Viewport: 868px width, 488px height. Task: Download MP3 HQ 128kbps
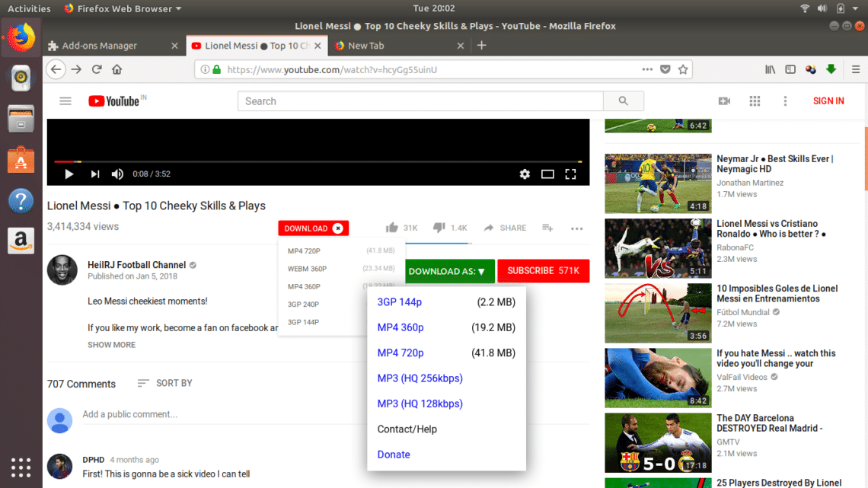pos(420,404)
